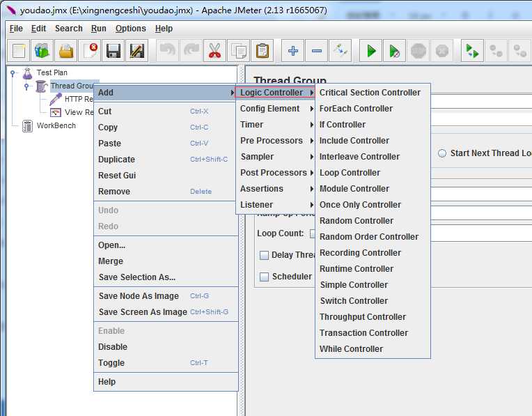532x416 pixels.
Task: Add a Transaction Controller
Action: [373, 333]
